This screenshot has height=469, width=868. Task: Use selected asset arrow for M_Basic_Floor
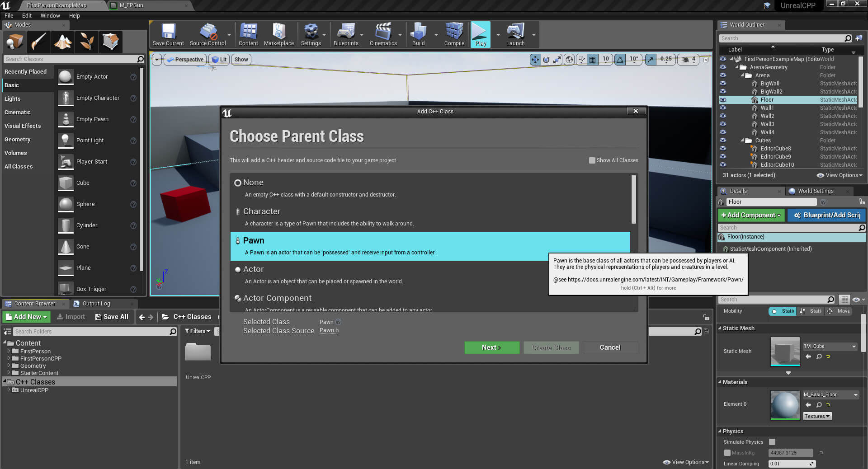(808, 405)
